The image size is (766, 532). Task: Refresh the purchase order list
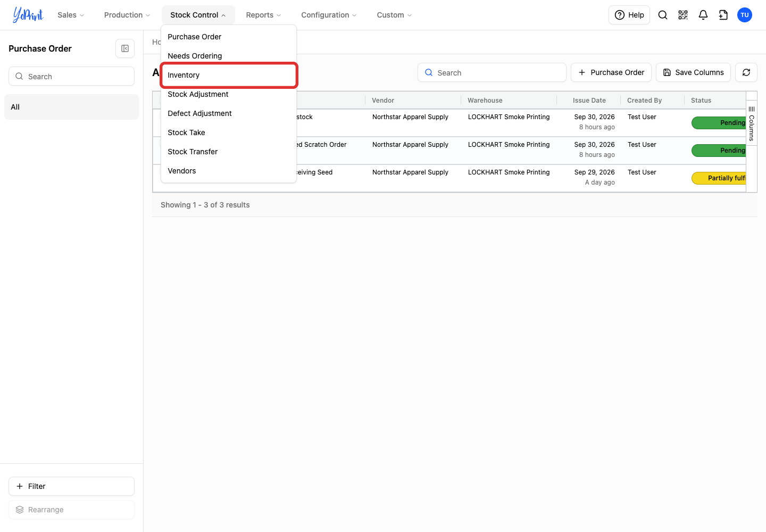[746, 72]
